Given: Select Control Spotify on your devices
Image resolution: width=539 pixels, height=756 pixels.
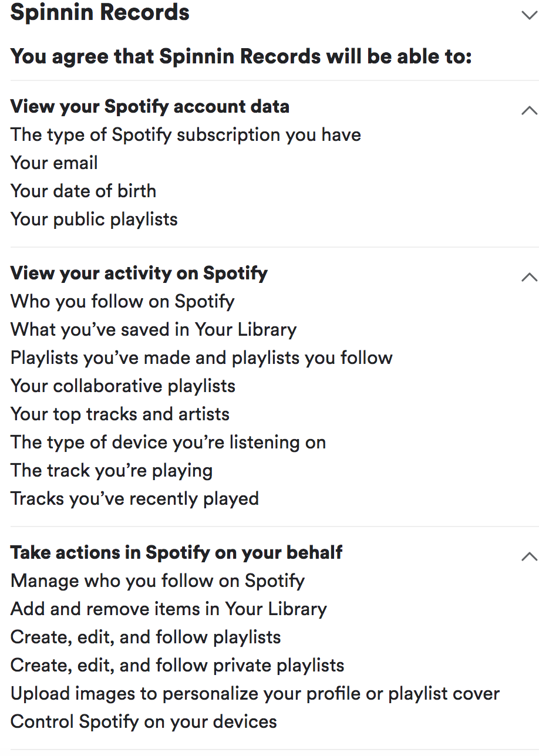Looking at the screenshot, I should coord(144,721).
